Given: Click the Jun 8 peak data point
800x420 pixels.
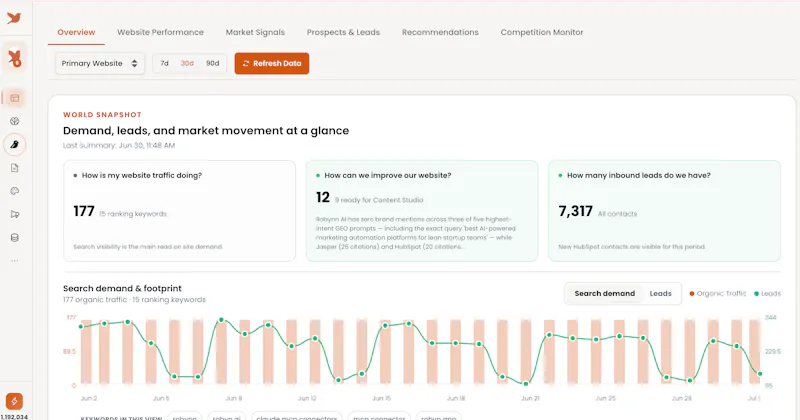Looking at the screenshot, I should 221,320.
